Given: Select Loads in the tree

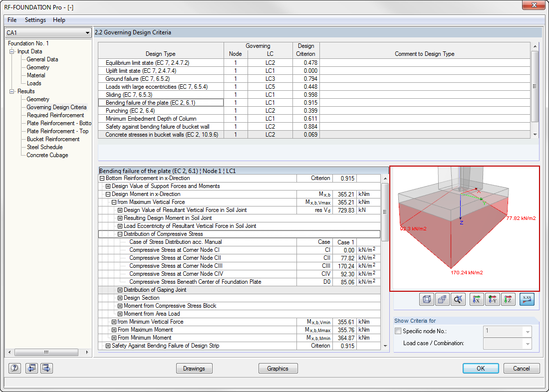Looking at the screenshot, I should coord(34,83).
